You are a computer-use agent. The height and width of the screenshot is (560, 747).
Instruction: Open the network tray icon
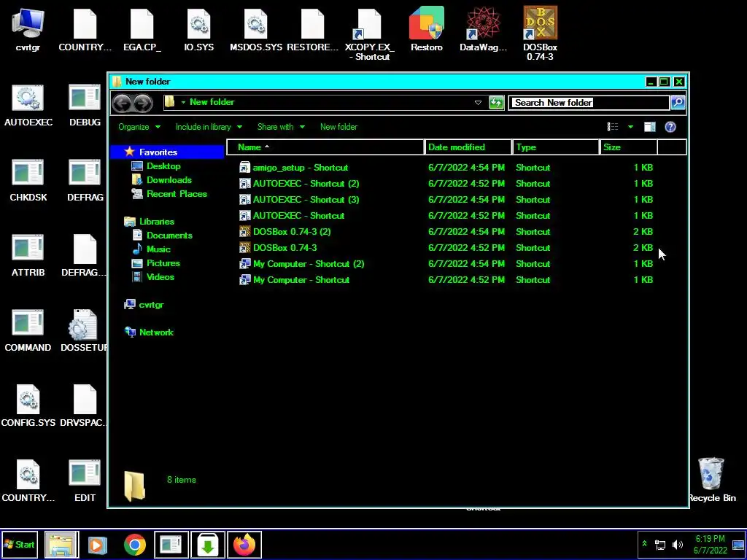point(660,545)
